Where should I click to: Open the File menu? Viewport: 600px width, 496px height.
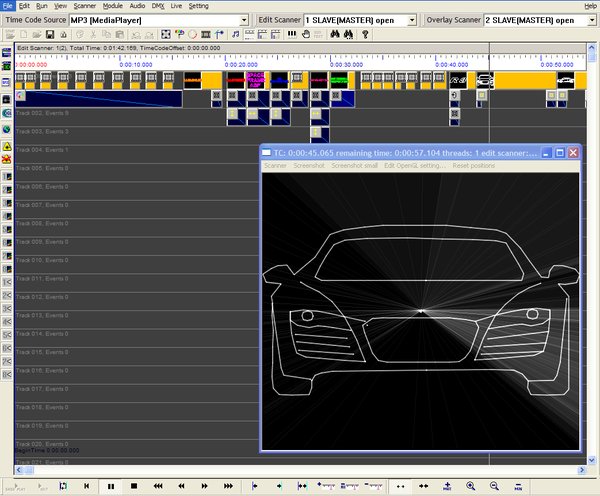7,6
